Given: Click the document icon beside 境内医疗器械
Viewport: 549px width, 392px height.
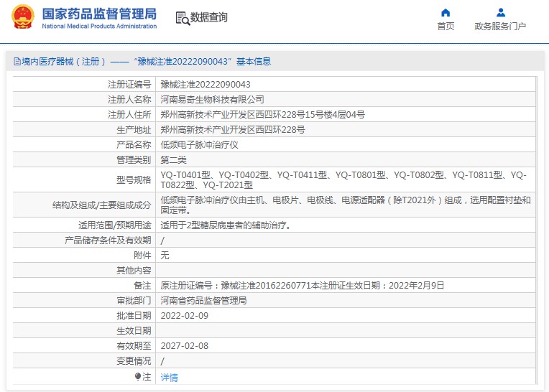Looking at the screenshot, I should (x=17, y=62).
